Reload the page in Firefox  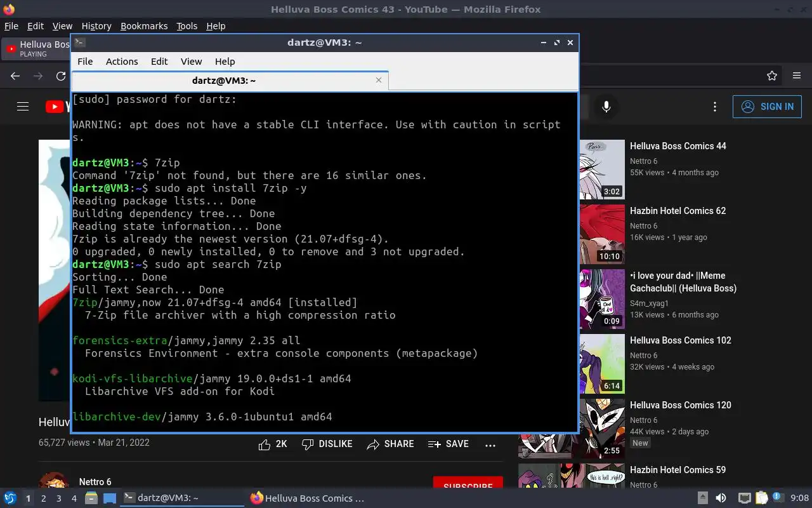pyautogui.click(x=61, y=76)
